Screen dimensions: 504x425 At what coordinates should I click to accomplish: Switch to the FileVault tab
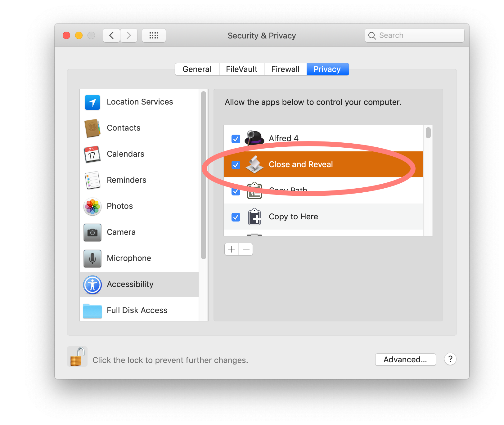tap(242, 69)
